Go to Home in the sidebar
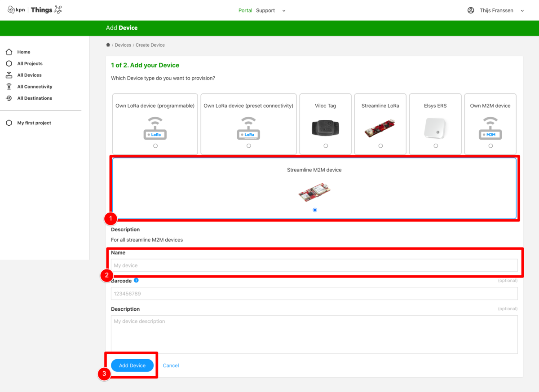Image resolution: width=539 pixels, height=392 pixels. coord(24,52)
